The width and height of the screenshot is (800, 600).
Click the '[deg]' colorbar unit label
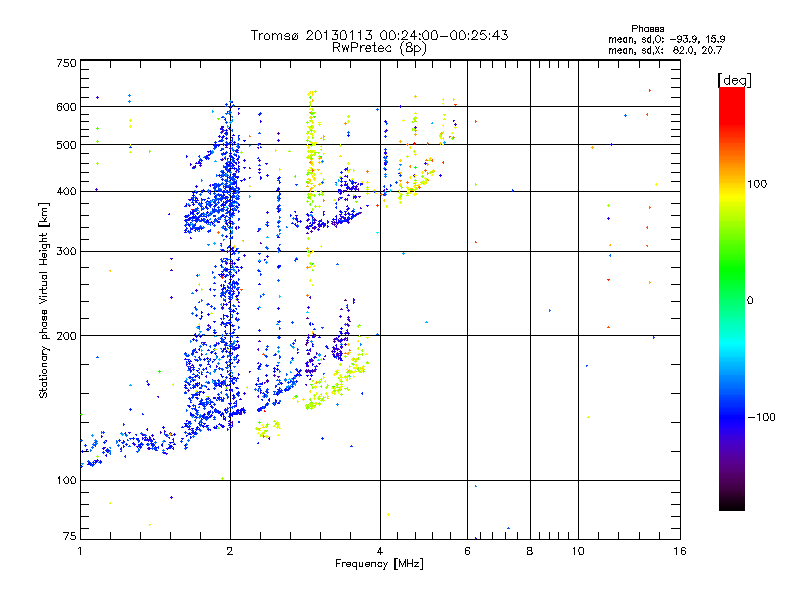pyautogui.click(x=734, y=80)
